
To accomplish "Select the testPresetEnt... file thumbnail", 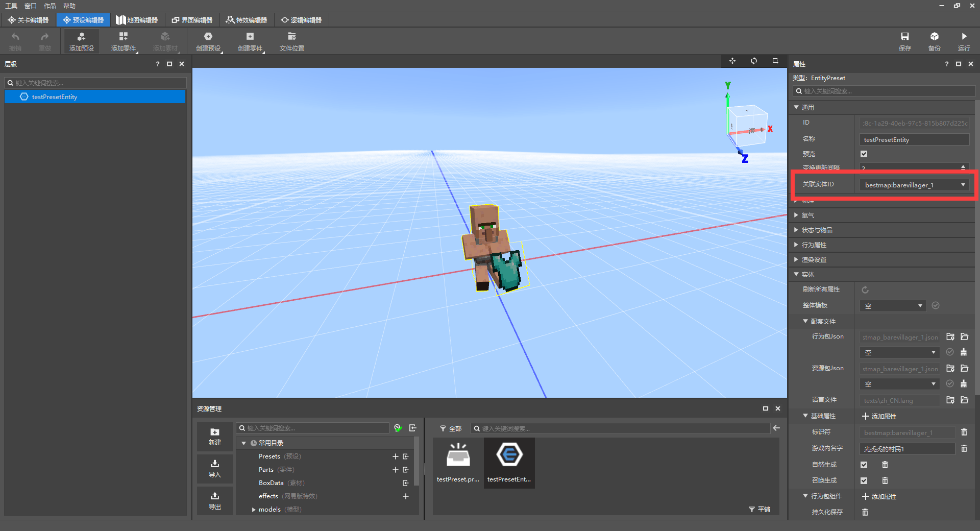I will tap(509, 463).
